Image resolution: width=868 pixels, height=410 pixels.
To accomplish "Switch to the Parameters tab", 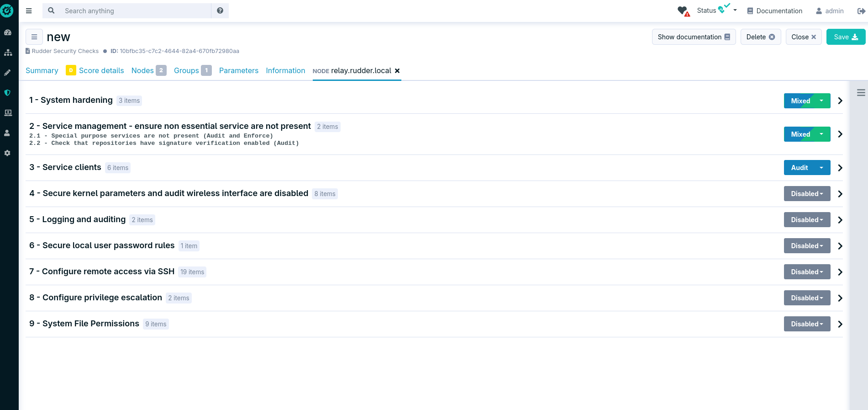I will (x=238, y=70).
